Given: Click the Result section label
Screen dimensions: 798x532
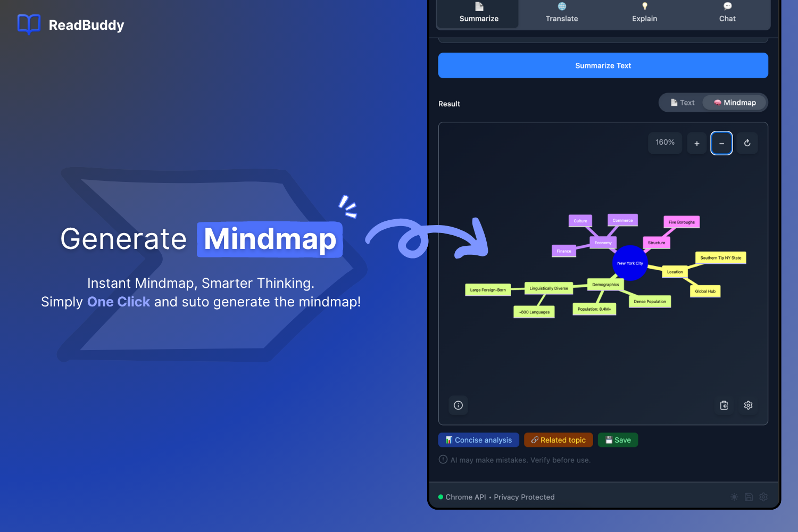Looking at the screenshot, I should 449,104.
